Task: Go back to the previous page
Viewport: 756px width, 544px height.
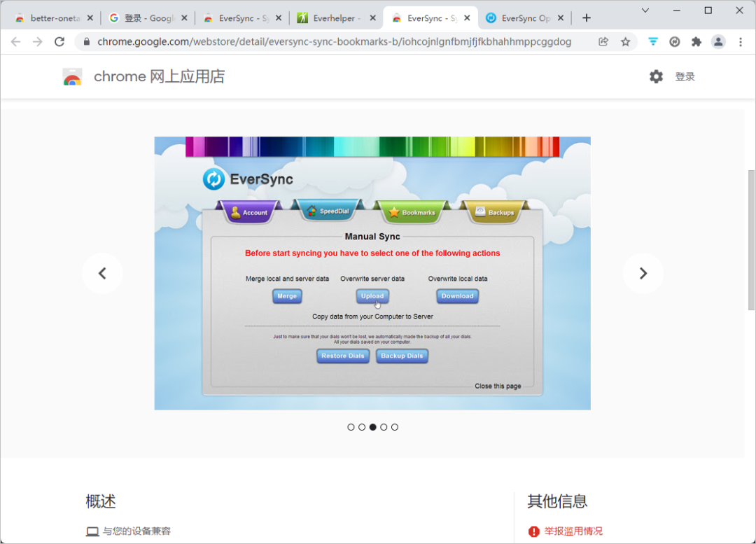Action: pyautogui.click(x=15, y=42)
